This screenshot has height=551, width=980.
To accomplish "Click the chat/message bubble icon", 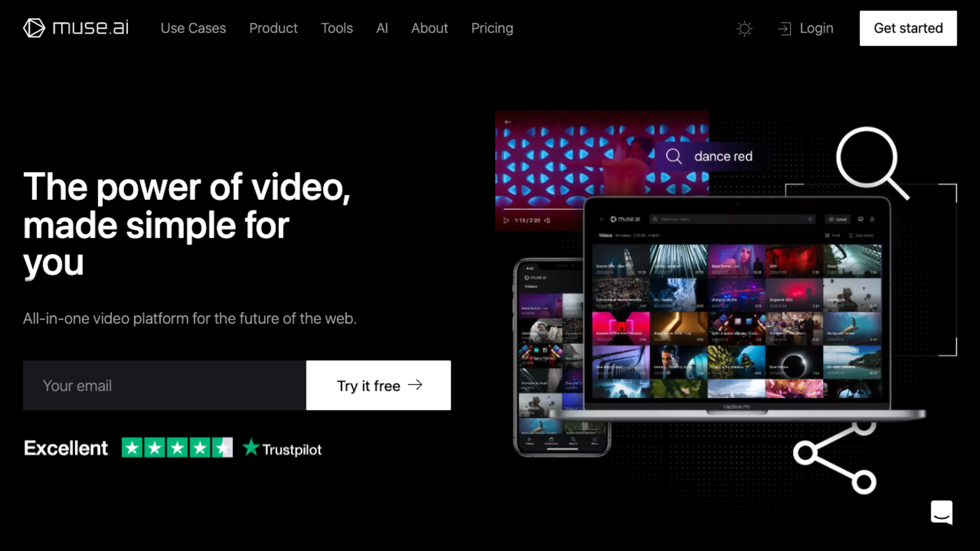I will point(942,512).
